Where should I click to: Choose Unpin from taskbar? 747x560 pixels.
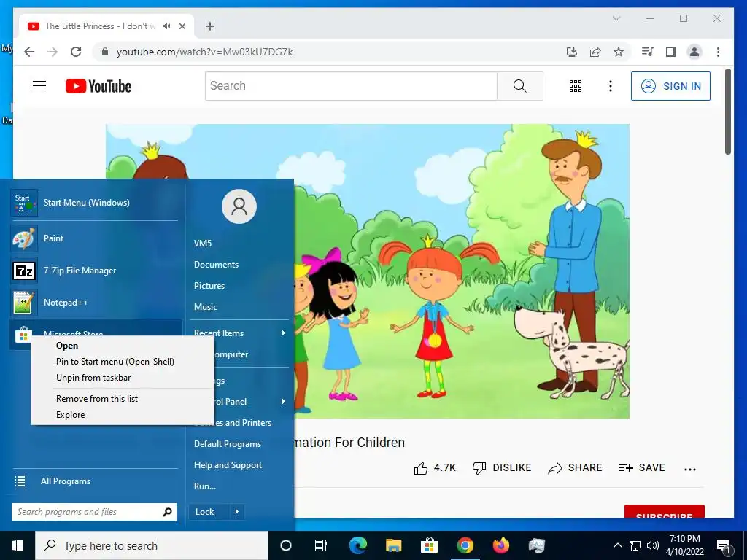click(x=123, y=378)
